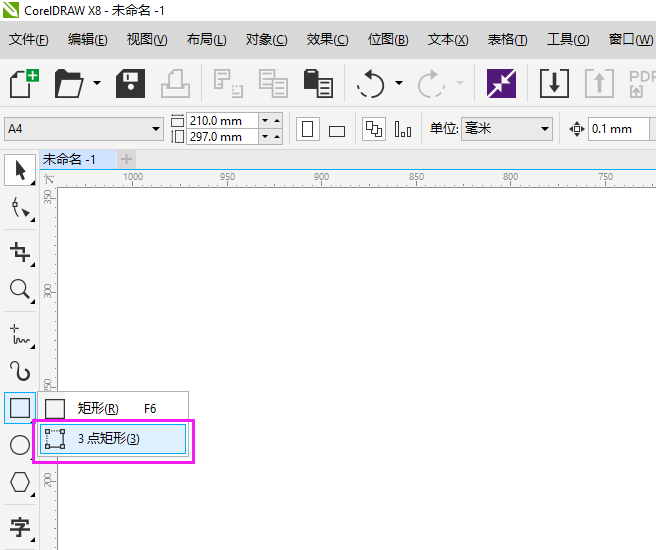Select the Rectangle tool in toolbox

20,408
